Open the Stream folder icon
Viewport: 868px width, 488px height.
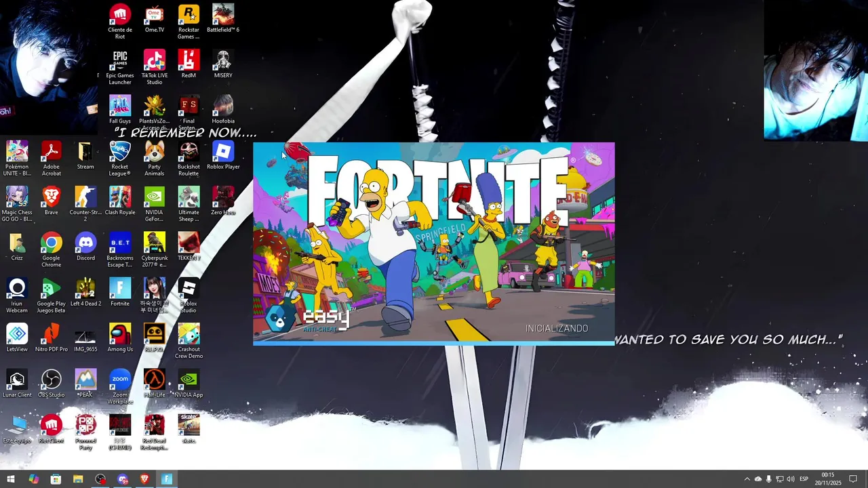(85, 155)
